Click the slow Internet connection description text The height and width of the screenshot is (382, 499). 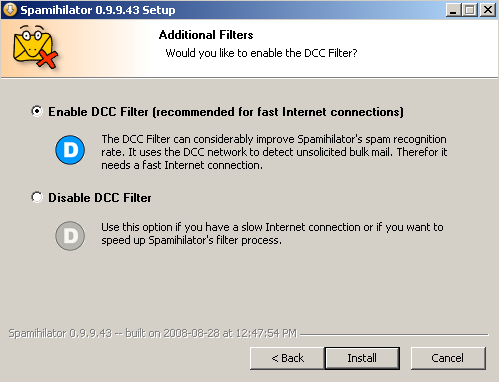tap(272, 234)
